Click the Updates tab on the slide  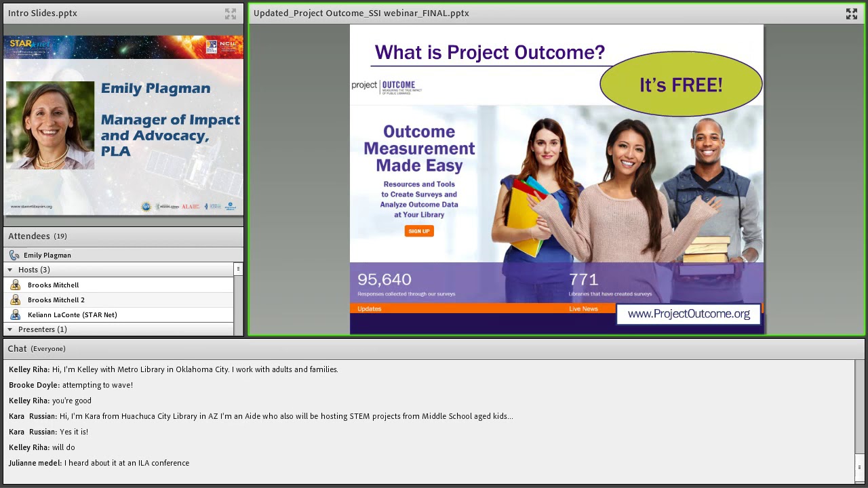(x=370, y=309)
